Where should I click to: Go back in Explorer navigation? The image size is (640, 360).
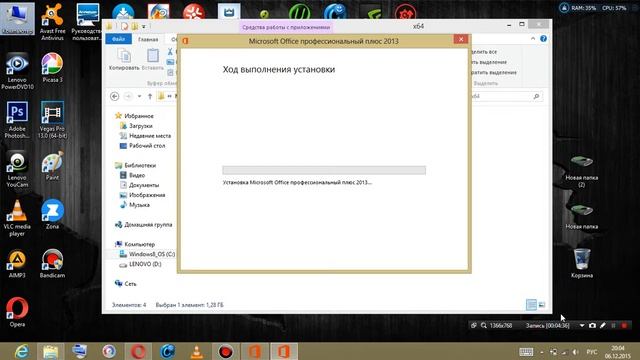coord(115,96)
